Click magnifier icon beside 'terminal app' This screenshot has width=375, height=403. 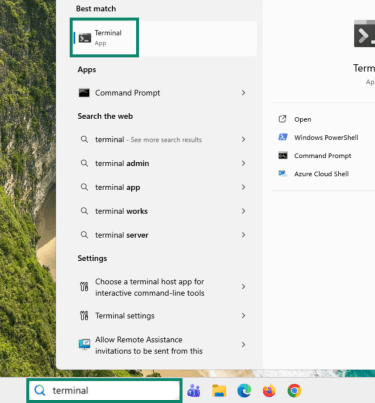[84, 187]
